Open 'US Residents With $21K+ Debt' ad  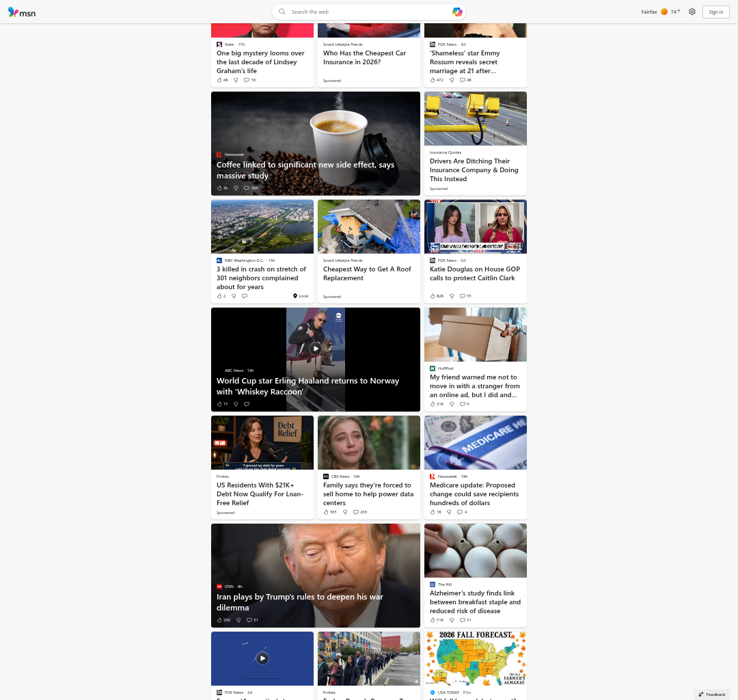click(x=260, y=494)
